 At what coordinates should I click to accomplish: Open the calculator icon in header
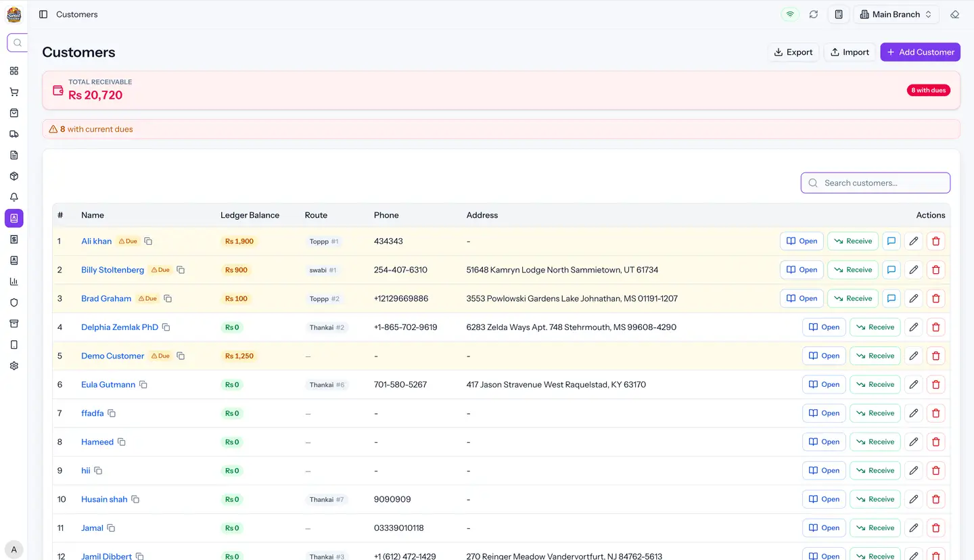click(839, 14)
